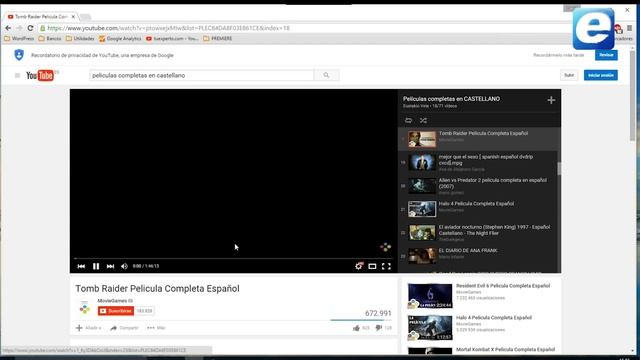Click Iniciar sesión button
640x360 pixels.
click(x=600, y=75)
